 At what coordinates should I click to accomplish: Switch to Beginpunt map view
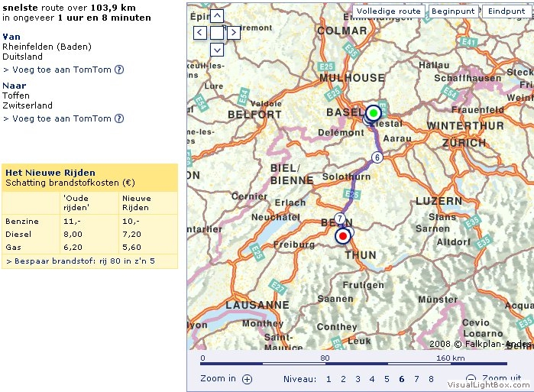[453, 11]
